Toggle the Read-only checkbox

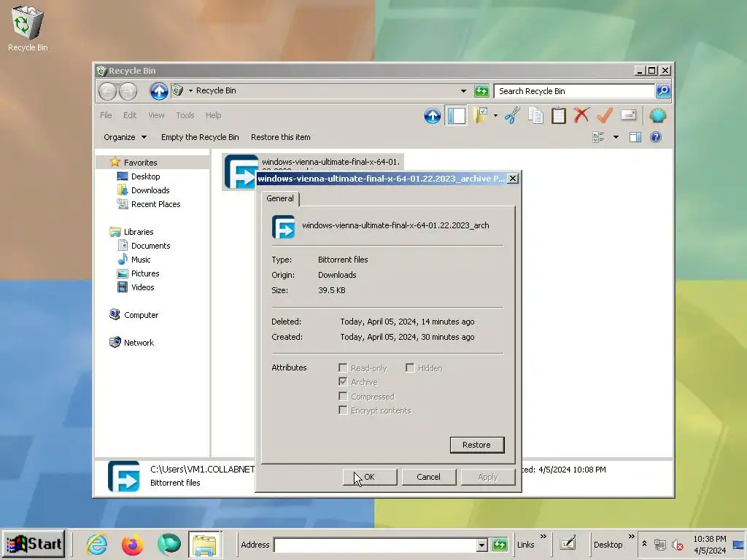pos(343,367)
